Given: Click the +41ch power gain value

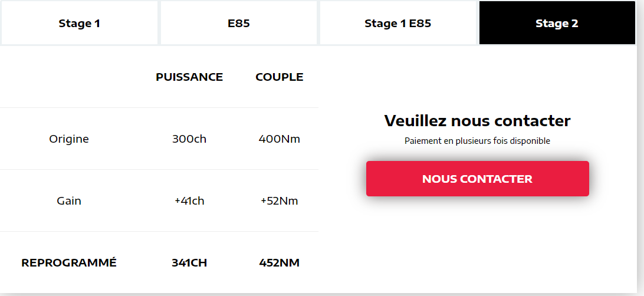Looking at the screenshot, I should [189, 201].
